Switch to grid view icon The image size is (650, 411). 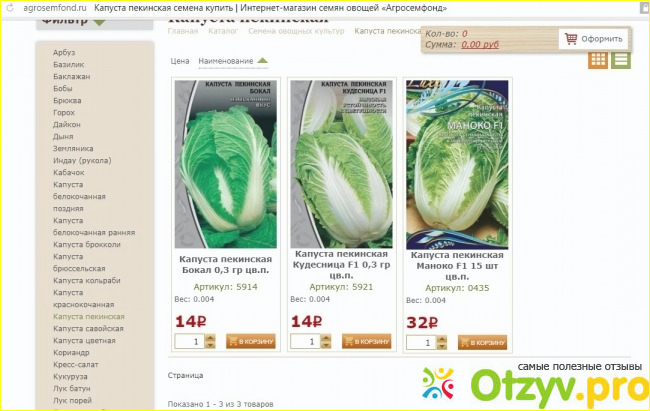pyautogui.click(x=598, y=60)
